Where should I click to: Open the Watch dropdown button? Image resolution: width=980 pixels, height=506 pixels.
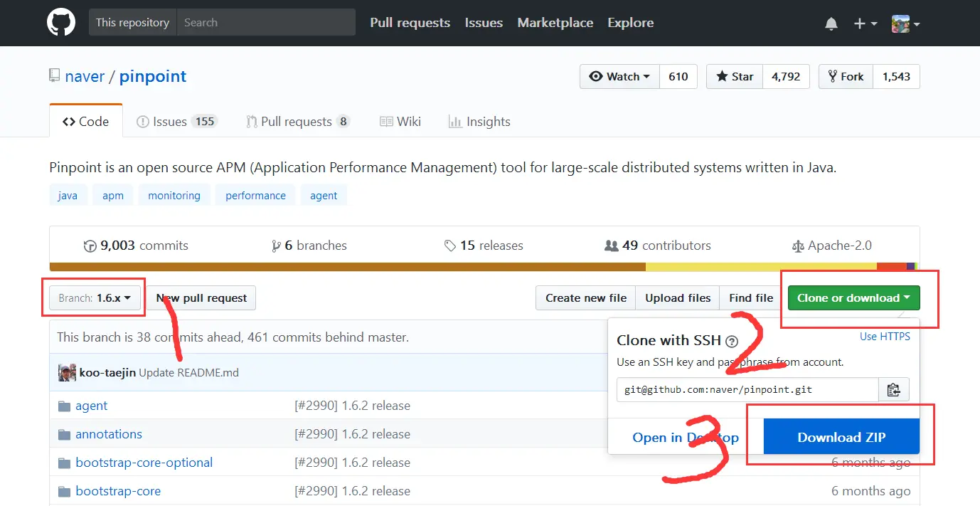pyautogui.click(x=619, y=76)
